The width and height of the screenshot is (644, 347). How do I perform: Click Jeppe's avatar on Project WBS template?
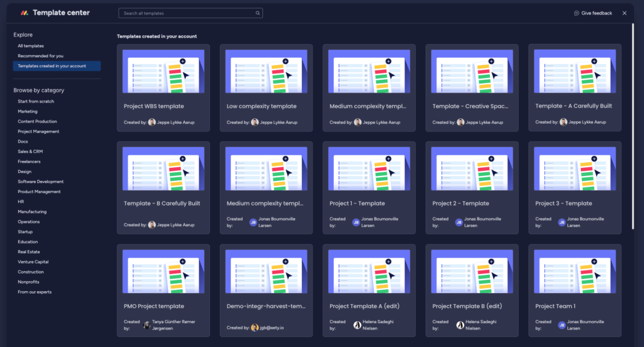click(x=152, y=122)
